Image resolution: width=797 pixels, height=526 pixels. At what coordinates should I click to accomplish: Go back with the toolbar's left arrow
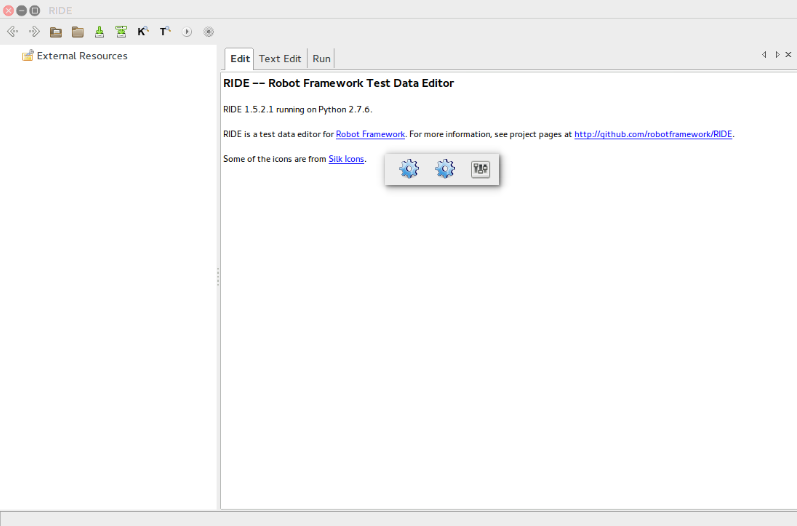click(13, 32)
